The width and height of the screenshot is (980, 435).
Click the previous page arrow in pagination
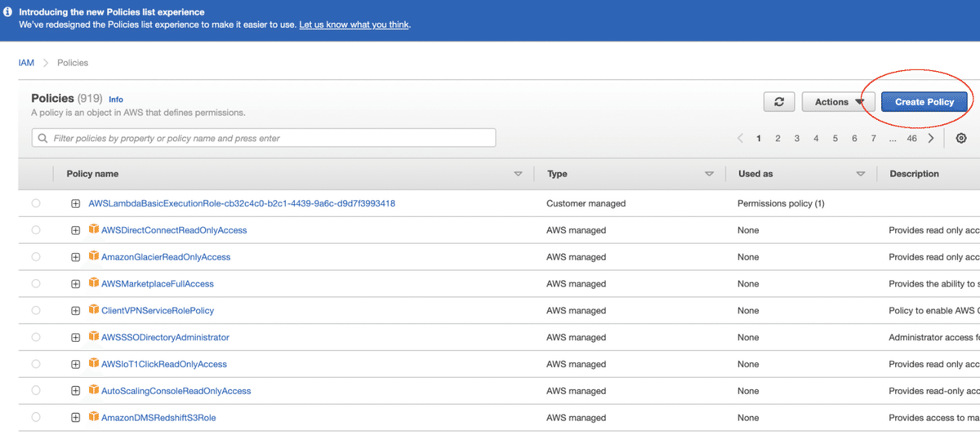740,139
